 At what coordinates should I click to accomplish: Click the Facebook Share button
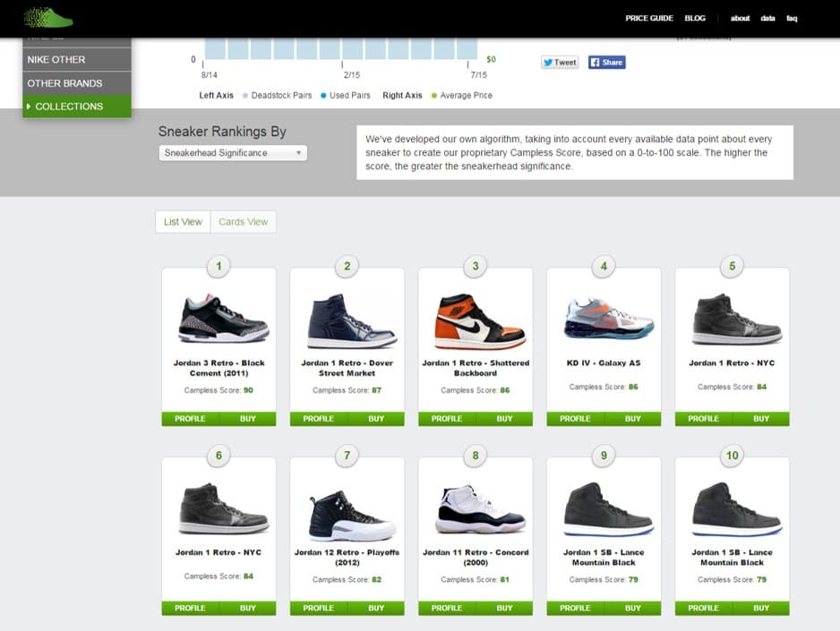[607, 62]
